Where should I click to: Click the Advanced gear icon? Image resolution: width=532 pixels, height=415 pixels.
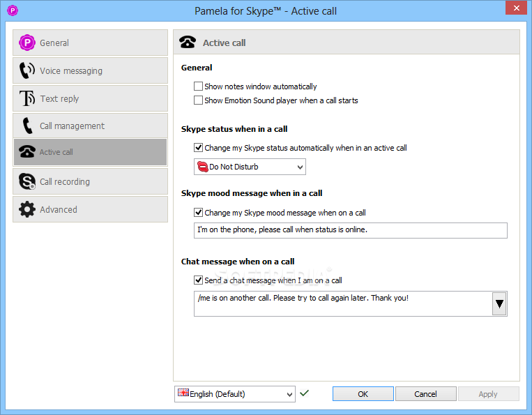tap(27, 209)
